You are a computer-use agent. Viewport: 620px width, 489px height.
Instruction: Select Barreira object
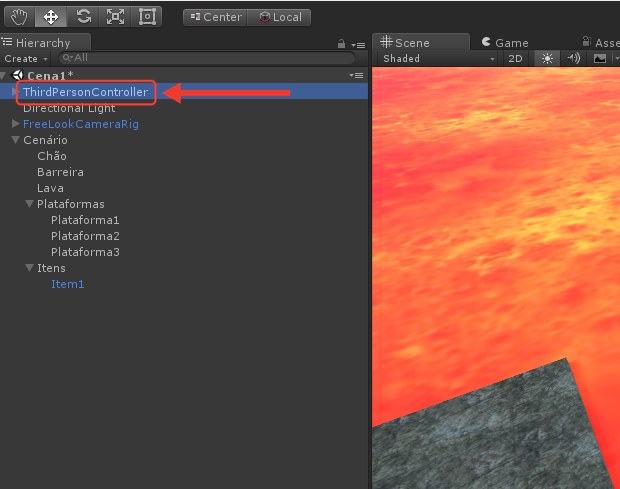coord(60,172)
